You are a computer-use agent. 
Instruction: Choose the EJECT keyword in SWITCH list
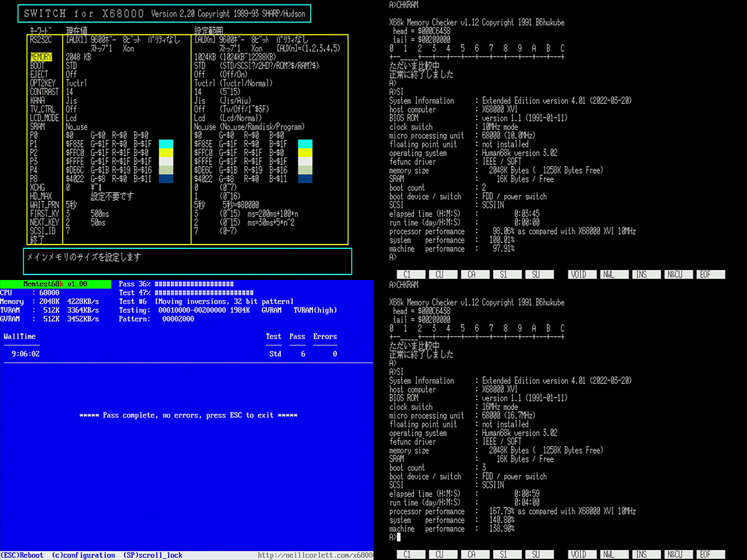39,74
